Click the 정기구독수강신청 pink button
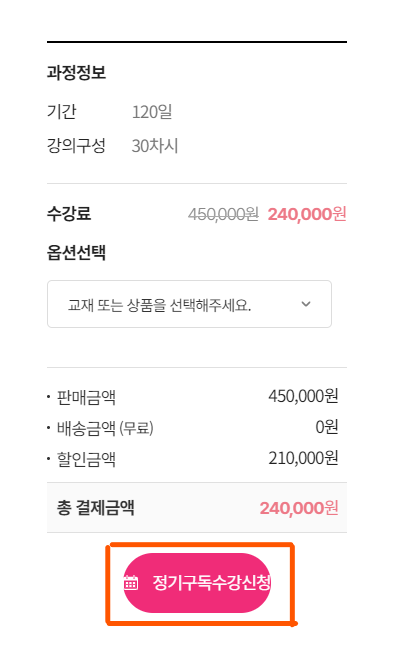The width and height of the screenshot is (405, 647). point(197,583)
